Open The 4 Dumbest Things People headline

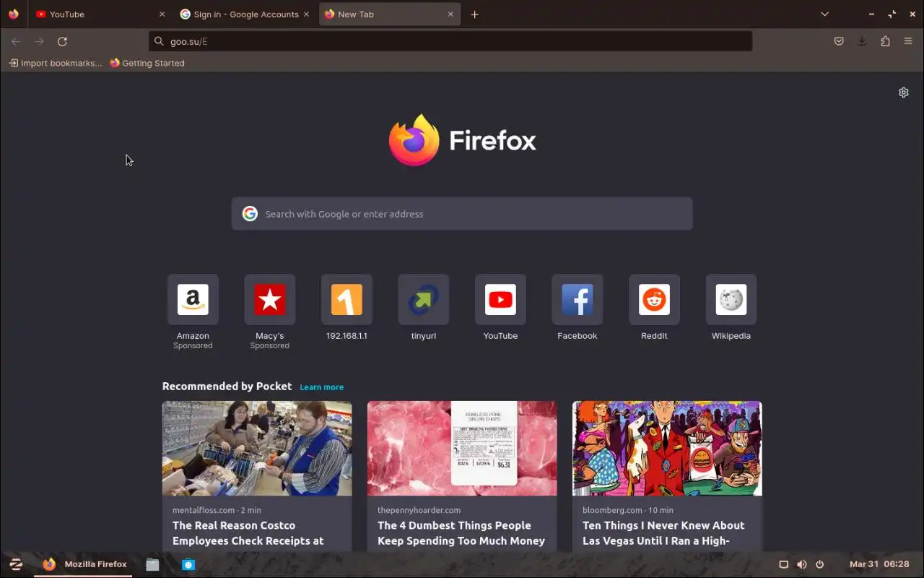(461, 533)
